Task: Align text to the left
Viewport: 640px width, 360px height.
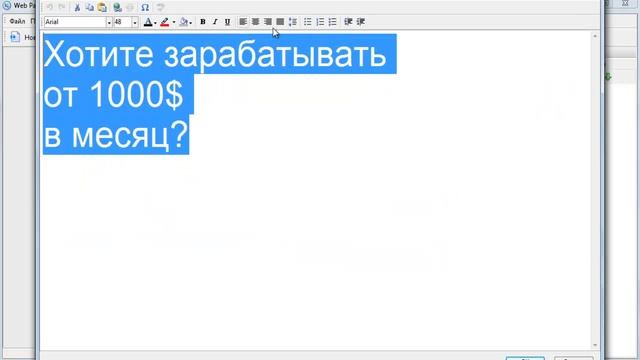Action: click(243, 22)
